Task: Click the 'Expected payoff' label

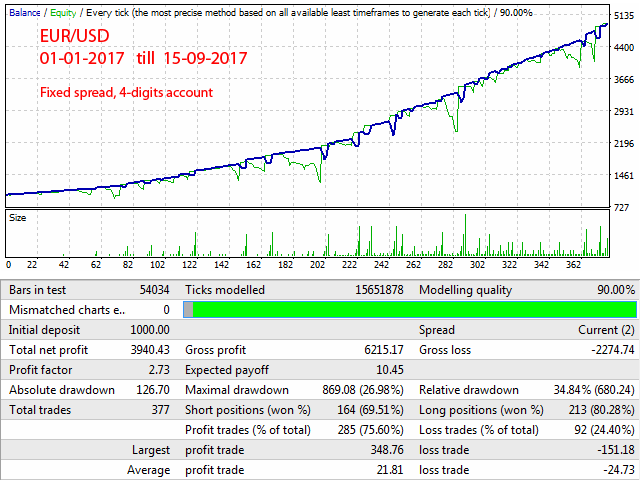Action: 227,370
